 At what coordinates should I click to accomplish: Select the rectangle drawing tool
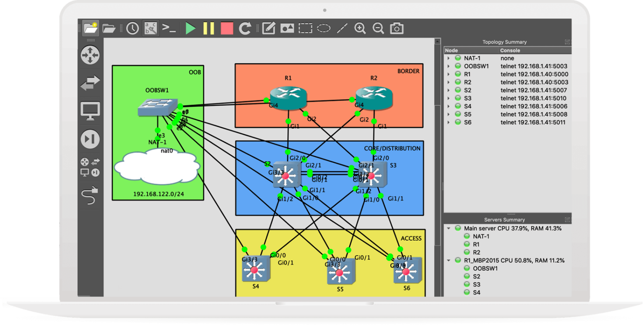305,28
